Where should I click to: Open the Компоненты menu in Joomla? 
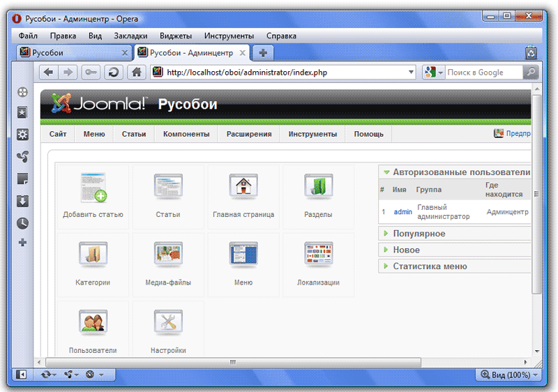(x=186, y=134)
